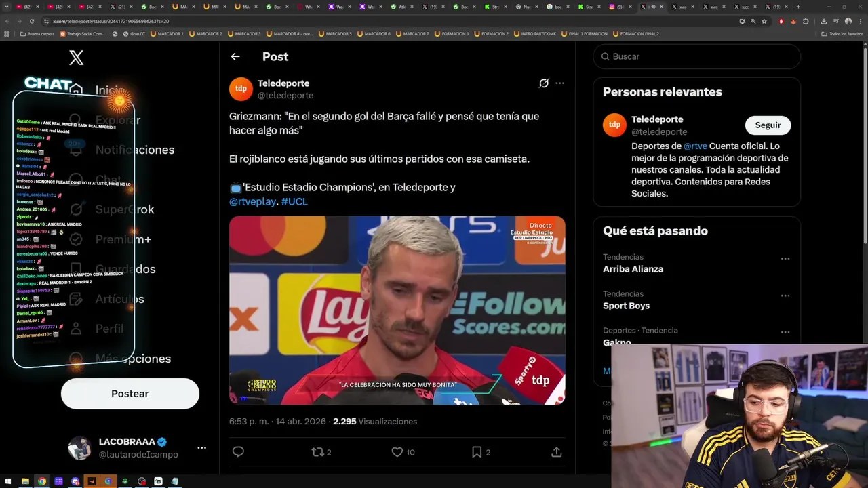Click the 2.295 Visualizaciones count
Screen dimensions: 868x488
(375, 421)
